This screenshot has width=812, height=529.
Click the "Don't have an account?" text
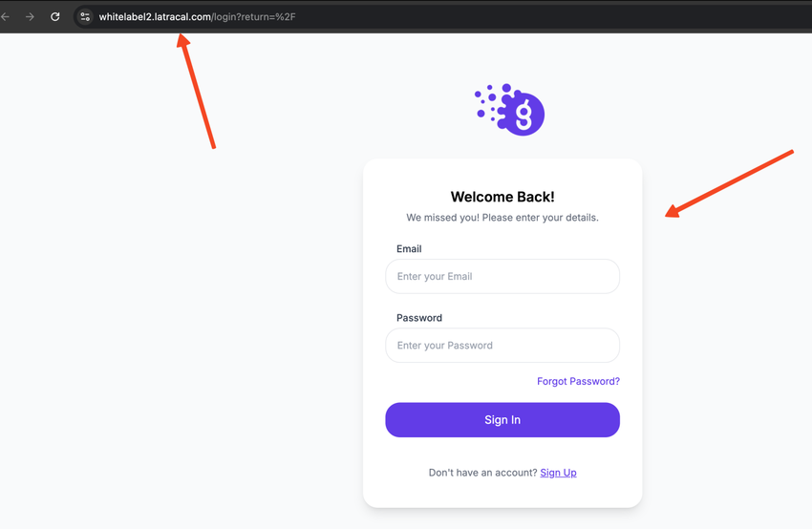[482, 473]
